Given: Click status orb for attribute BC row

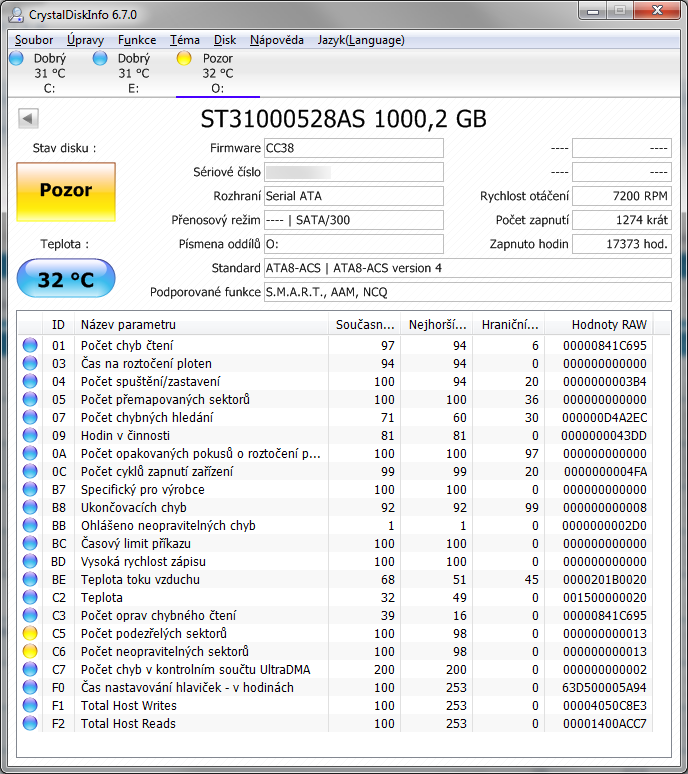Looking at the screenshot, I should tap(30, 543).
